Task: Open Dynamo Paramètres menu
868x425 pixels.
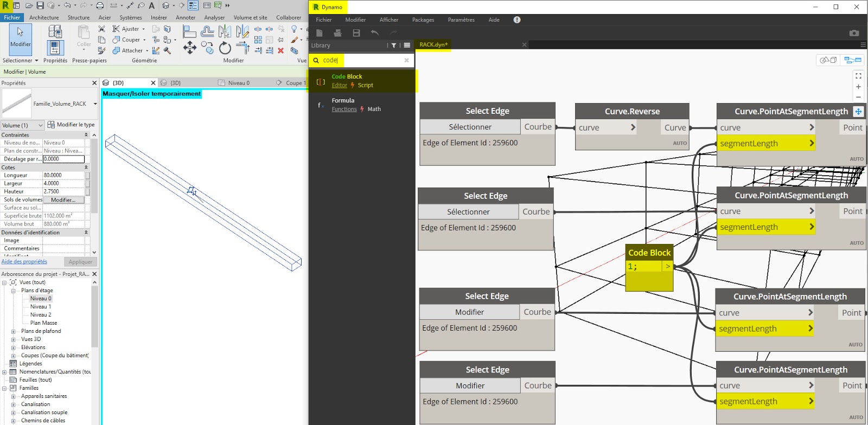Action: pos(461,20)
